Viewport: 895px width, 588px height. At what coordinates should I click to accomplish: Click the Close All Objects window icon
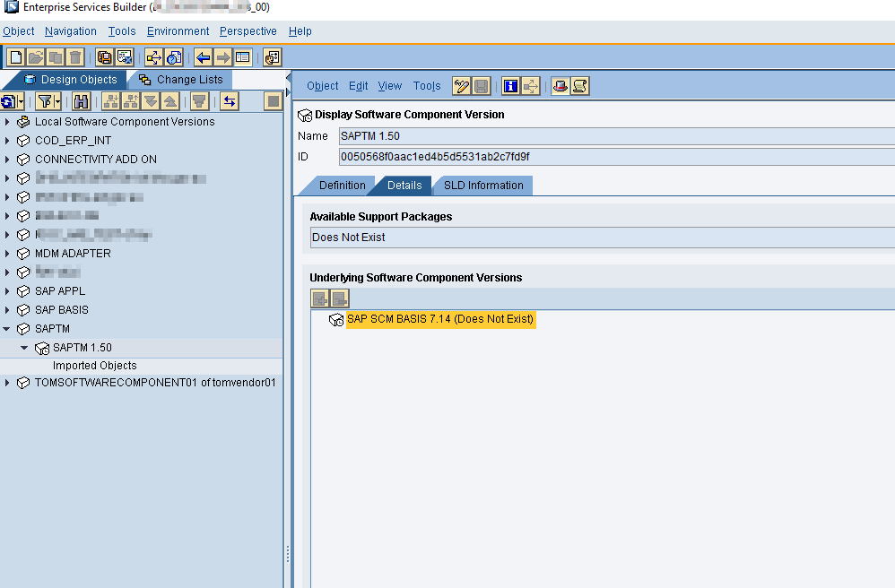pyautogui.click(x=125, y=57)
